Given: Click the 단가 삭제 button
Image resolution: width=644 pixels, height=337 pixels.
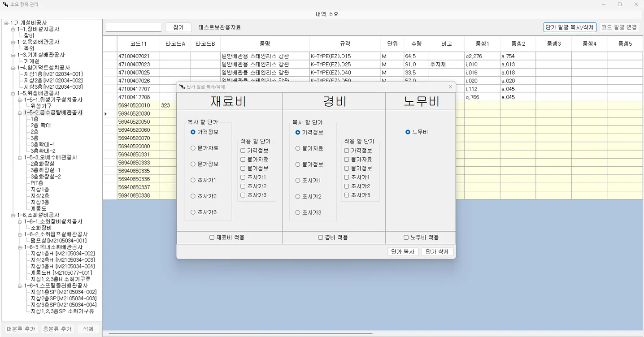Looking at the screenshot, I should click(437, 252).
